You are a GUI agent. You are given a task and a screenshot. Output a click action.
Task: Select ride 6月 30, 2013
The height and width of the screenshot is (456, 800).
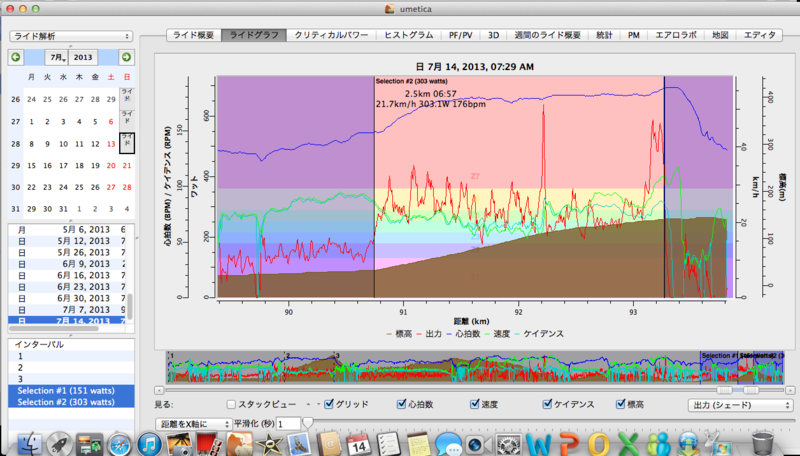point(67,298)
